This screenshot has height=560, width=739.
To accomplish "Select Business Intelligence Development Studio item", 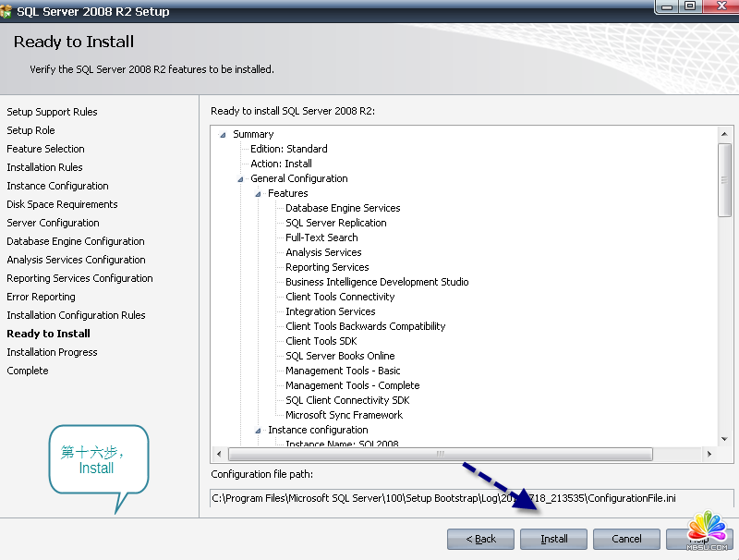I will [377, 282].
